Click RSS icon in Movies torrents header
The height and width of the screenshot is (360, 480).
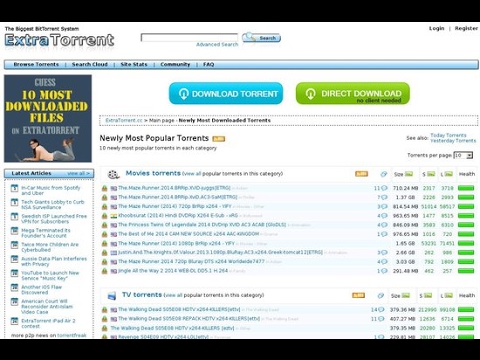[x=361, y=174]
